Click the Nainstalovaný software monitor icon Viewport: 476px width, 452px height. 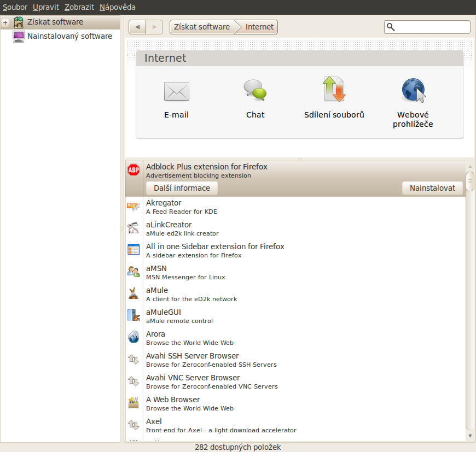[19, 37]
